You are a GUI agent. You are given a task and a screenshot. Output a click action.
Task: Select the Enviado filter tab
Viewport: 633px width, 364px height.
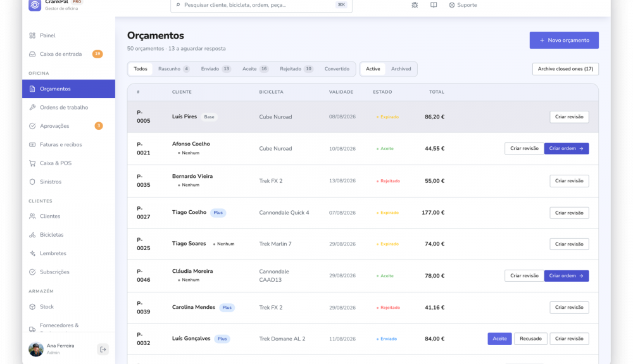click(216, 68)
